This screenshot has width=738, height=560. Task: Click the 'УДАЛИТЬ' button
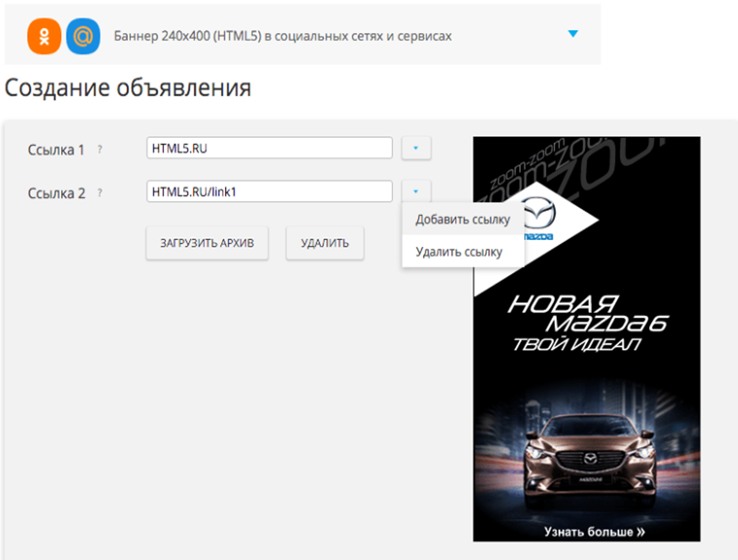pos(325,243)
